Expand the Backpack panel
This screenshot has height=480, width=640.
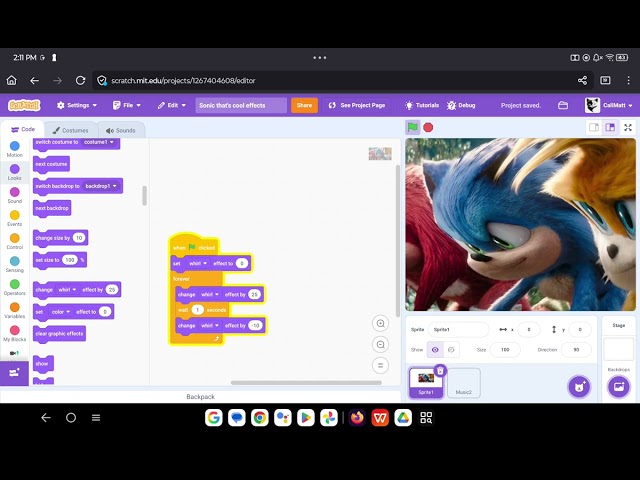click(200, 397)
